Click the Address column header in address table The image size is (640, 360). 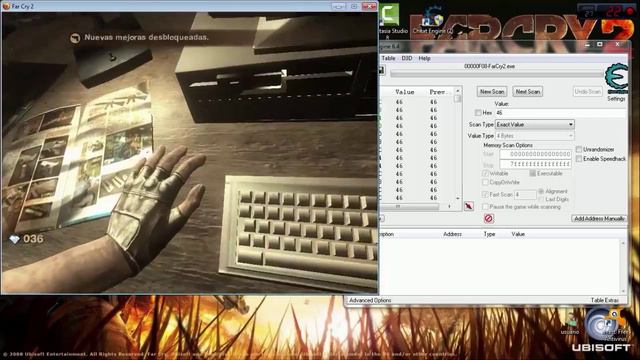coord(452,234)
